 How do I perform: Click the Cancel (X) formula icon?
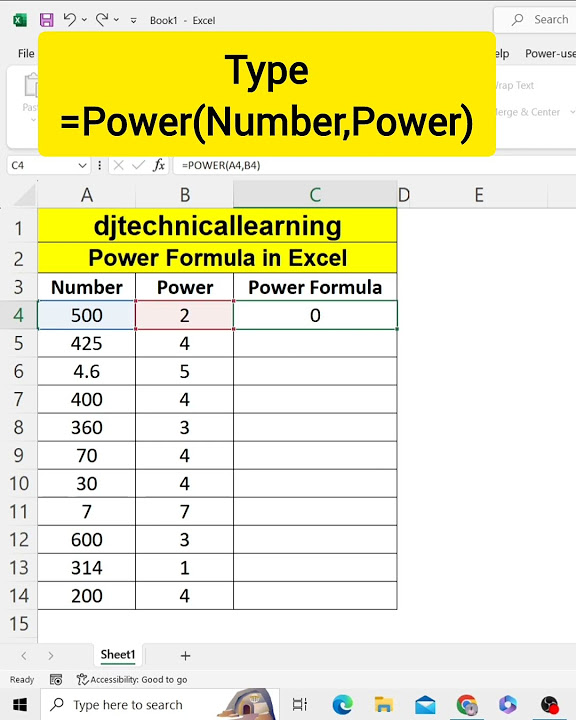(x=119, y=165)
